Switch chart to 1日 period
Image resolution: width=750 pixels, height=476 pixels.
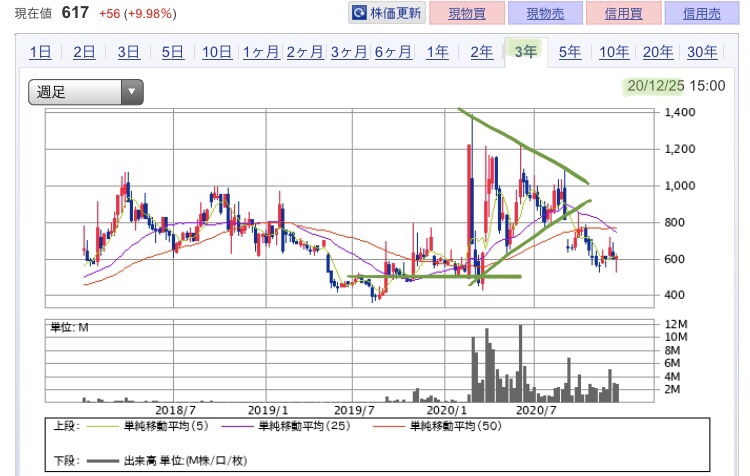tap(40, 52)
